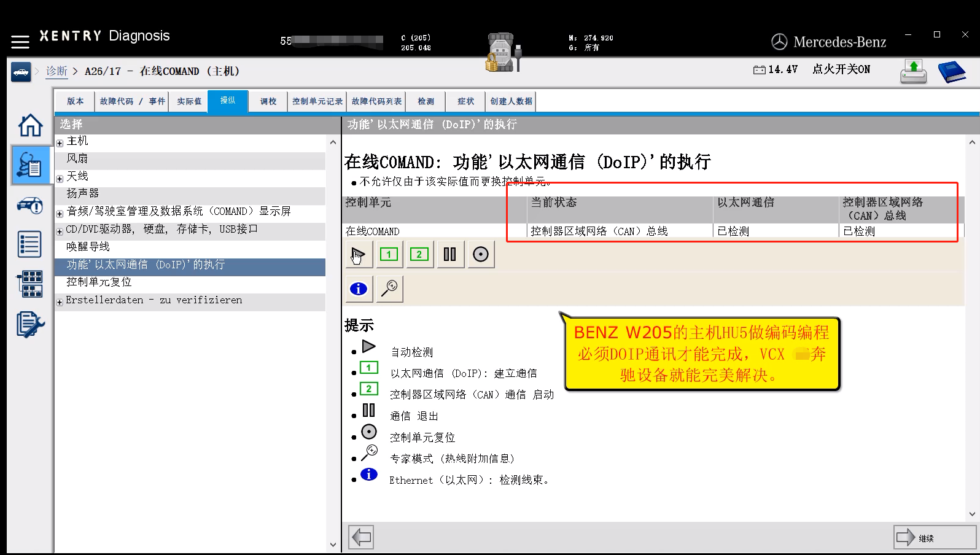Open the 故障代码列表 tab
The height and width of the screenshot is (555, 980).
[x=376, y=101]
